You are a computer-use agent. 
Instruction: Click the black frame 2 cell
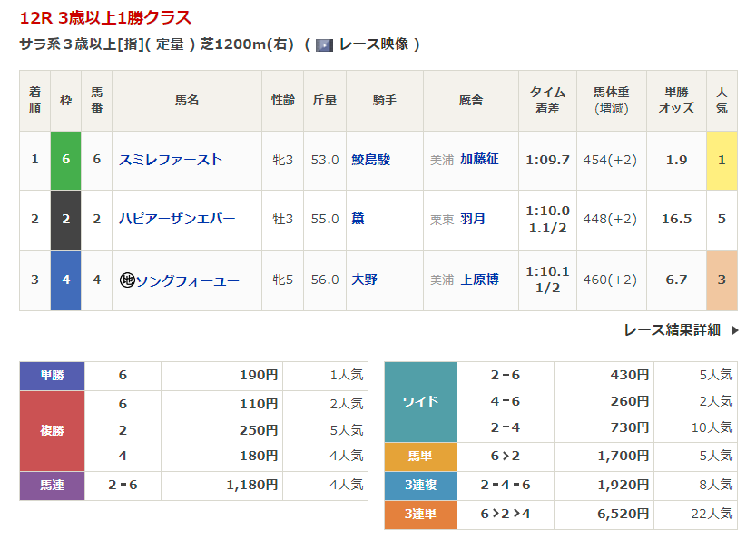(x=65, y=219)
